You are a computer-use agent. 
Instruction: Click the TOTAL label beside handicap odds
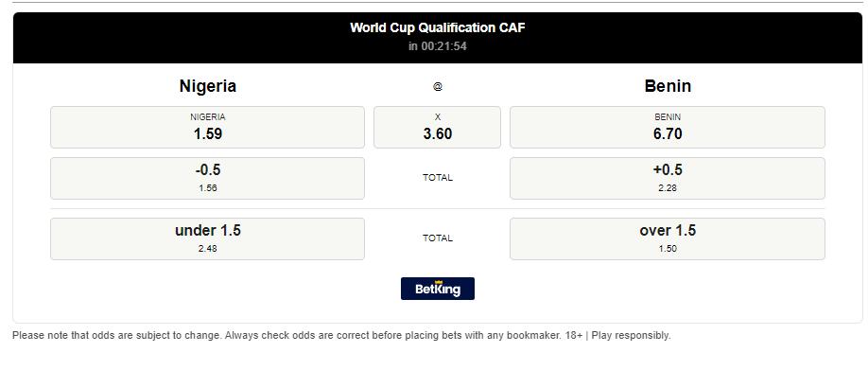tap(438, 178)
